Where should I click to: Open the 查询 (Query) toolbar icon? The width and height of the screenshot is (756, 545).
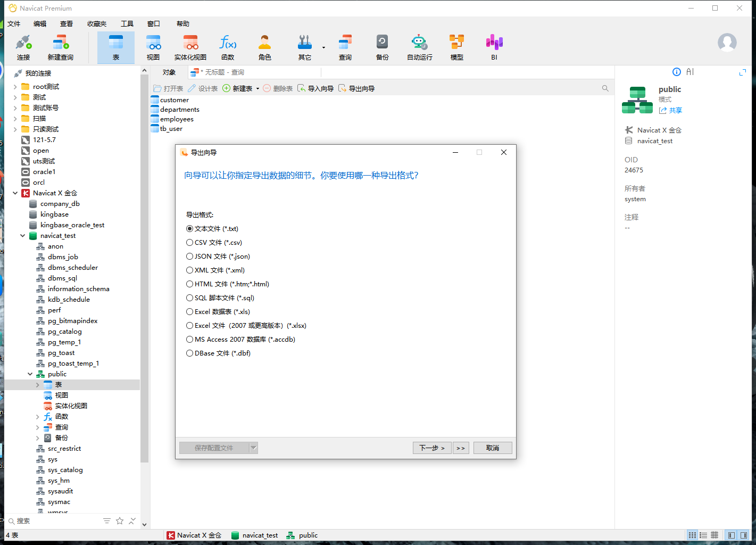345,47
